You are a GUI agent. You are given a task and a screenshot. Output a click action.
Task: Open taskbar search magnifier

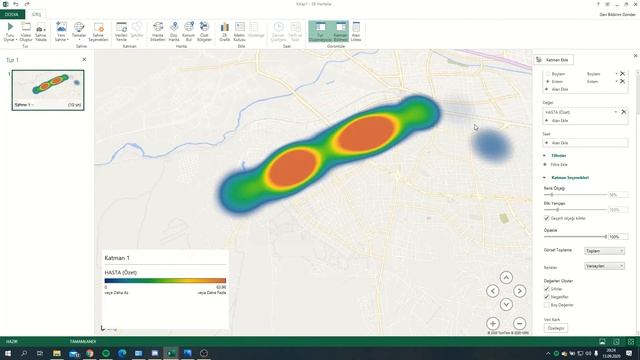pyautogui.click(x=24, y=353)
